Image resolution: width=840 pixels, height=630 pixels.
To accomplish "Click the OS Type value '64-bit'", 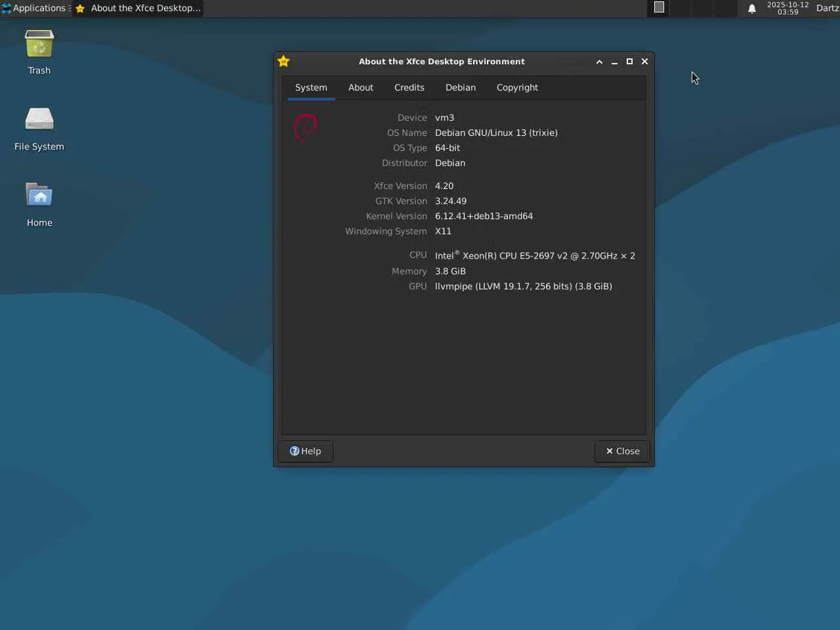I will point(448,148).
